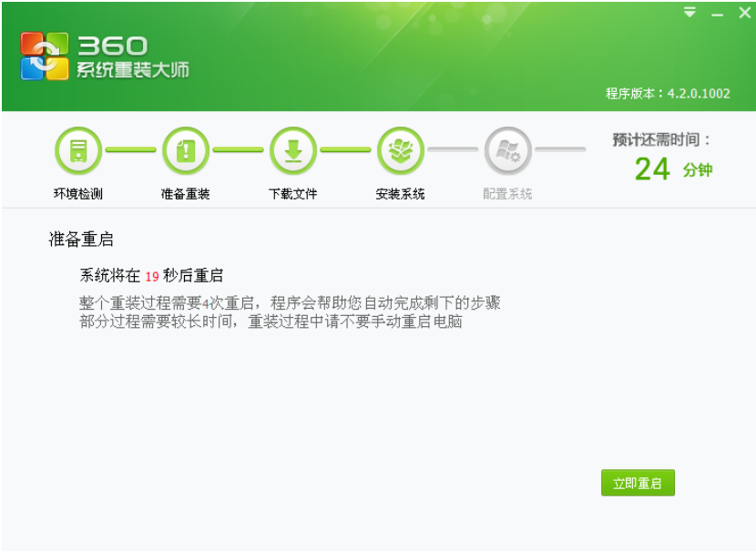Viewport: 756px width, 551px height.
Task: Click the 下载文件 step label
Action: point(293,194)
